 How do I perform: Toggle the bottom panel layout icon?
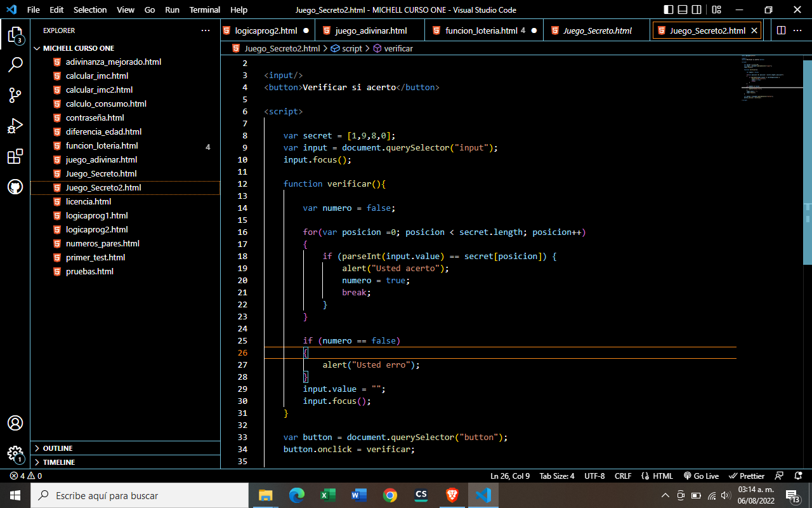(x=683, y=10)
